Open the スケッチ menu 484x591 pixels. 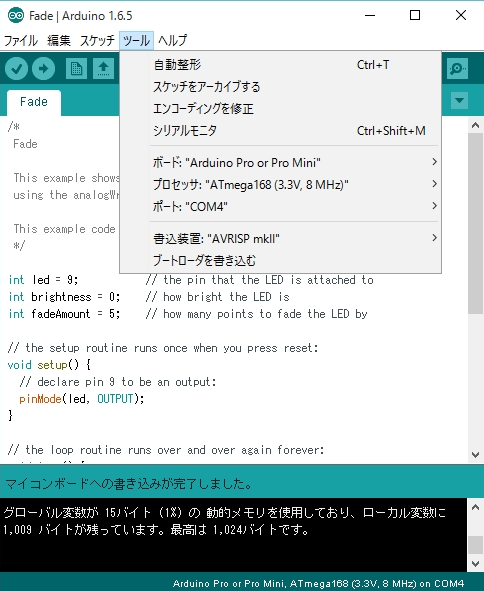[97, 40]
